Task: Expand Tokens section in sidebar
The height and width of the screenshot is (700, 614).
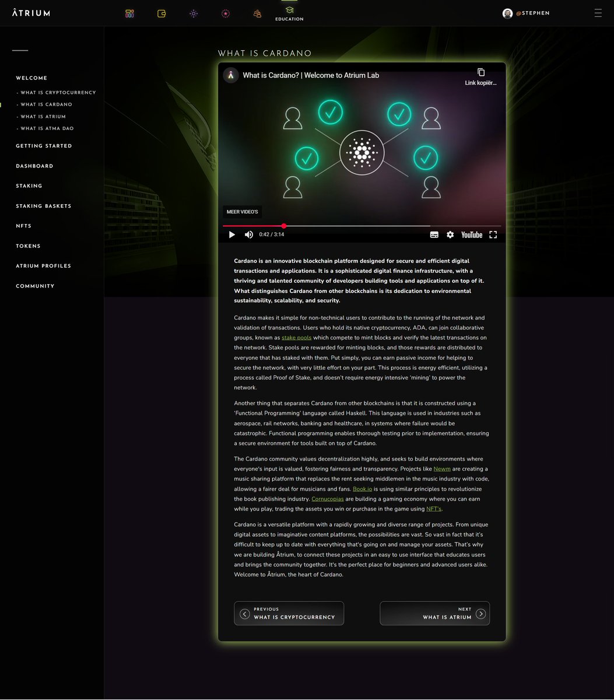Action: point(28,246)
